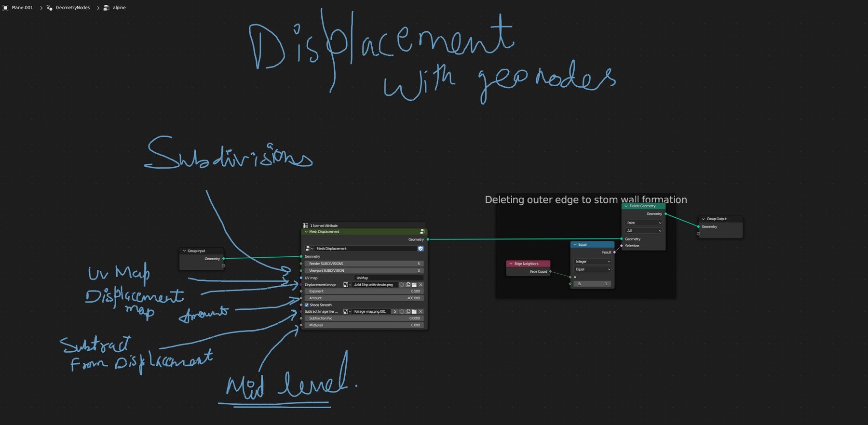This screenshot has width=868, height=425.
Task: Open All mode dropdown in Delete Geometry
Action: tap(644, 231)
